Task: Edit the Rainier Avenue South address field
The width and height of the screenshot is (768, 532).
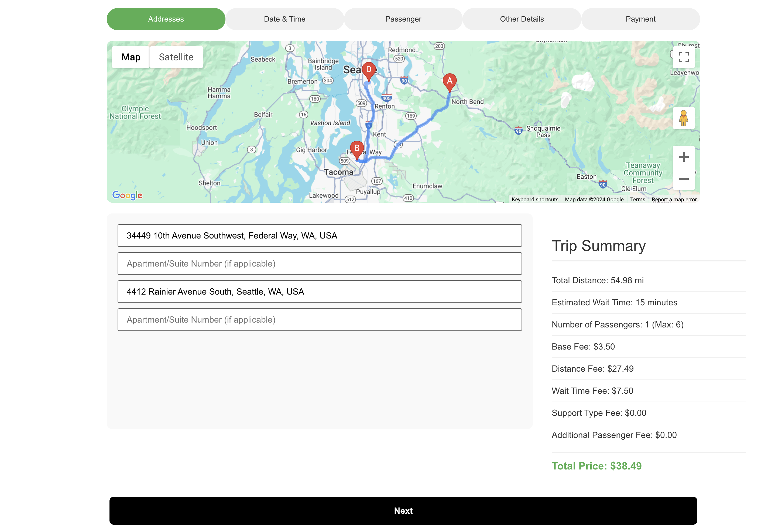Action: tap(320, 291)
